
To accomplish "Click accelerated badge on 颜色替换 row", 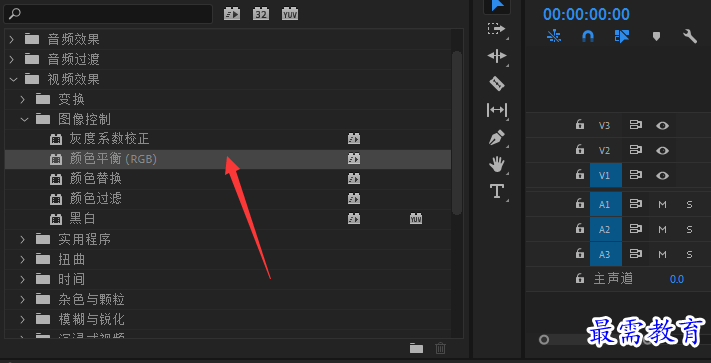I will (x=354, y=179).
